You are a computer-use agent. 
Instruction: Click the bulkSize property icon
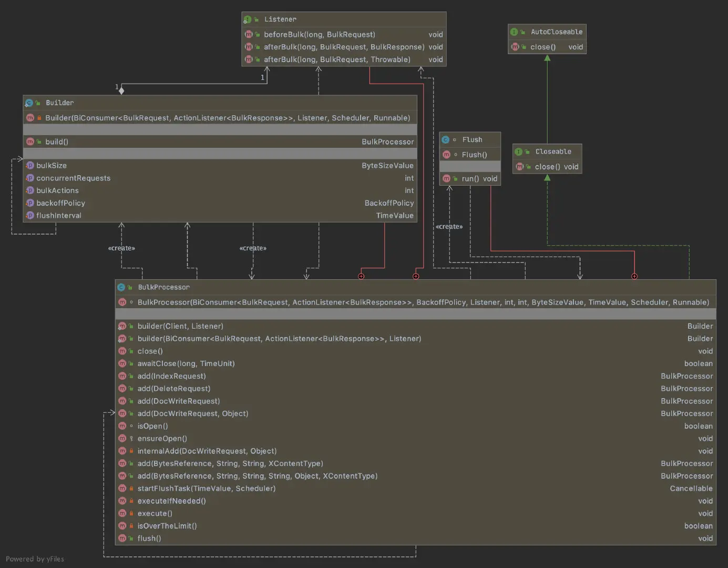tap(30, 166)
